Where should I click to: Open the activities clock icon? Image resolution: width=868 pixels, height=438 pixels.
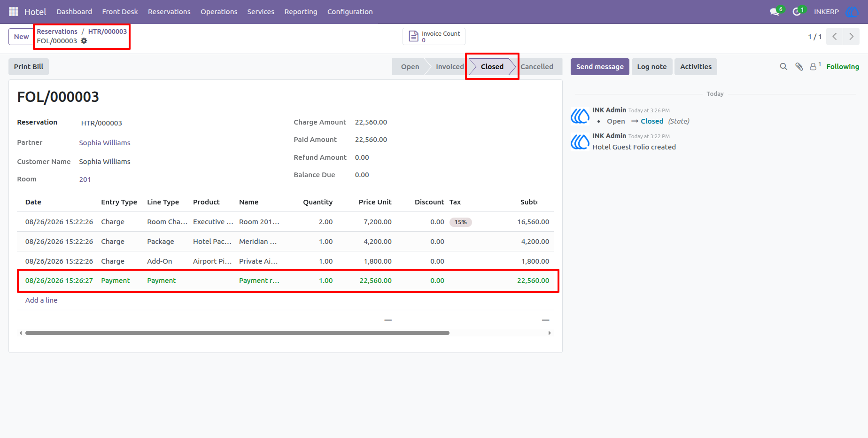797,12
